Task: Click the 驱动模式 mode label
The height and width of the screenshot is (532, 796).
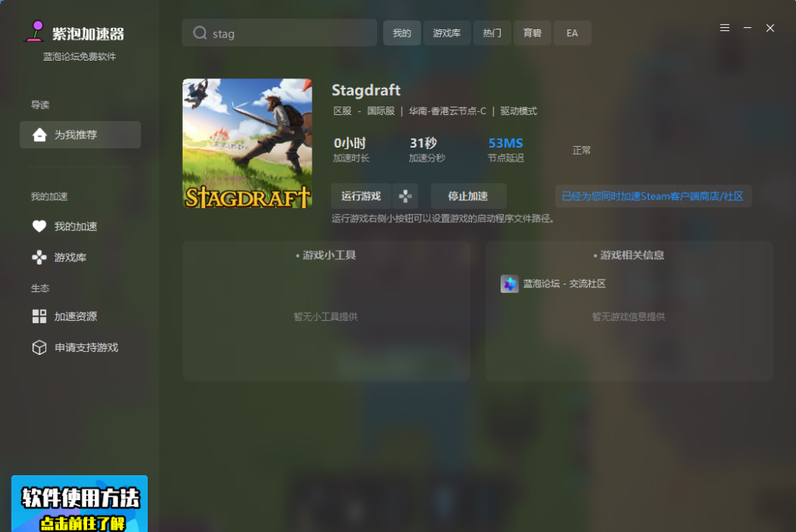Action: pos(518,111)
